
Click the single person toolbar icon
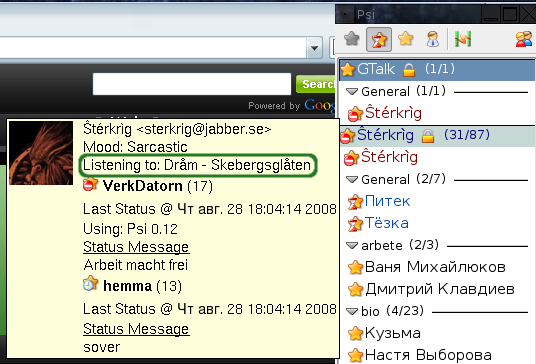point(433,39)
